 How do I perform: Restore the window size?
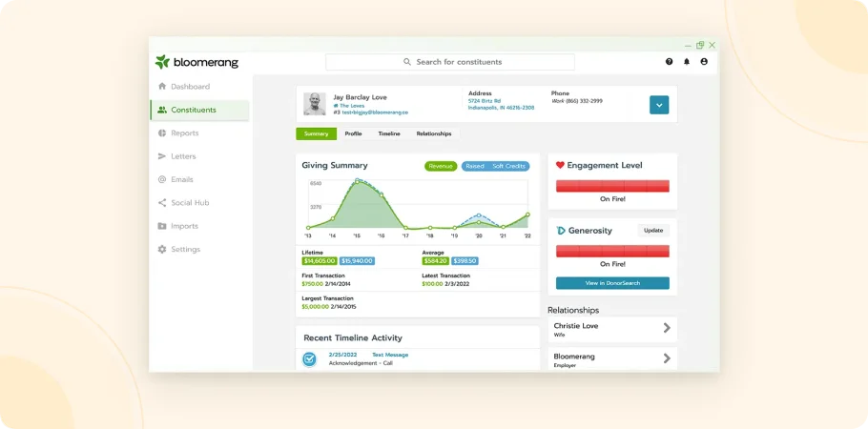(x=700, y=45)
